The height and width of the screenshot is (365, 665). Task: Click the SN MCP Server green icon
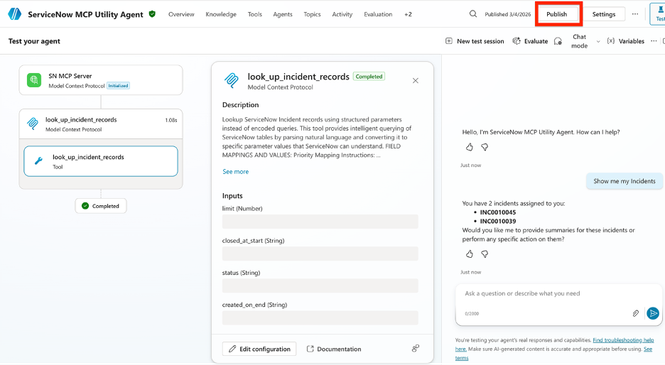34,80
